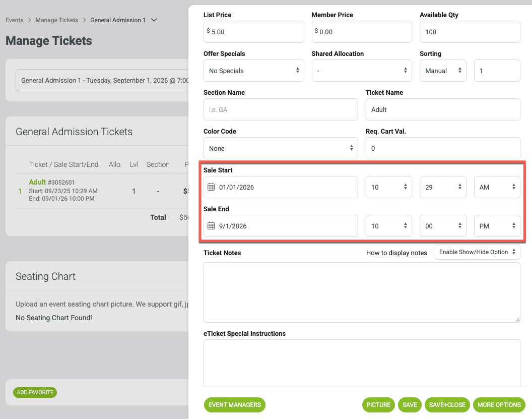The image size is (532, 419).
Task: Click the Add Favorite button
Action: pyautogui.click(x=35, y=392)
